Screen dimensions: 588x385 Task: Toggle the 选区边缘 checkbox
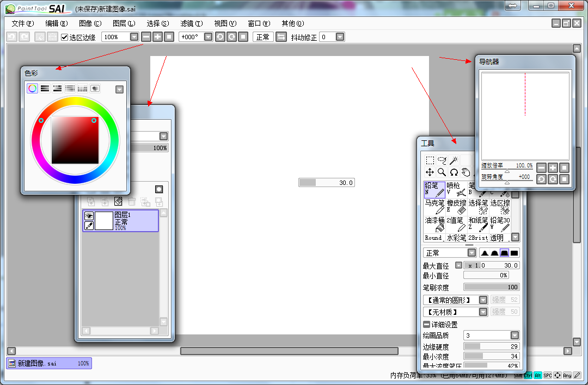point(64,37)
